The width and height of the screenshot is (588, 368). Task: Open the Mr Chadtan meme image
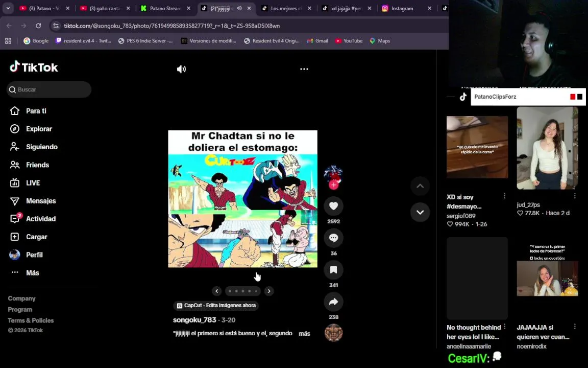tap(242, 199)
